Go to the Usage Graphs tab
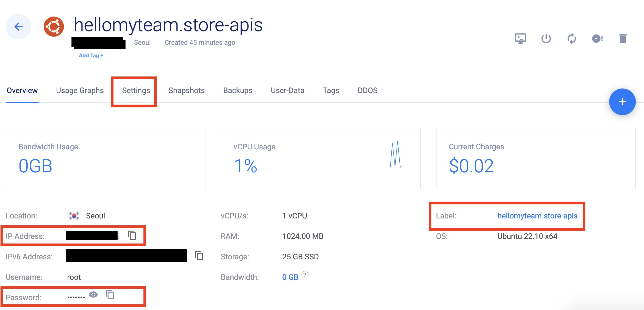The height and width of the screenshot is (310, 644). (80, 91)
